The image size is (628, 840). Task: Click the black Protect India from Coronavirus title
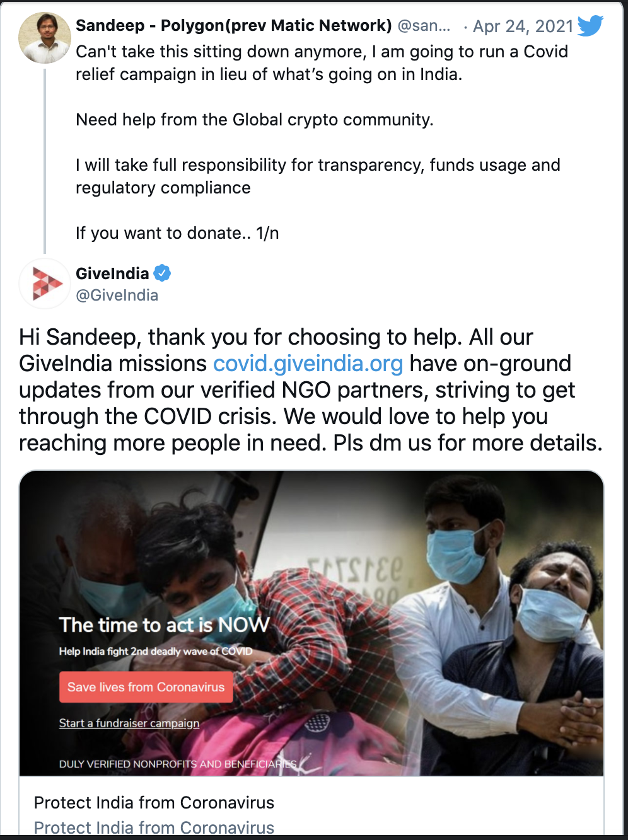click(154, 802)
